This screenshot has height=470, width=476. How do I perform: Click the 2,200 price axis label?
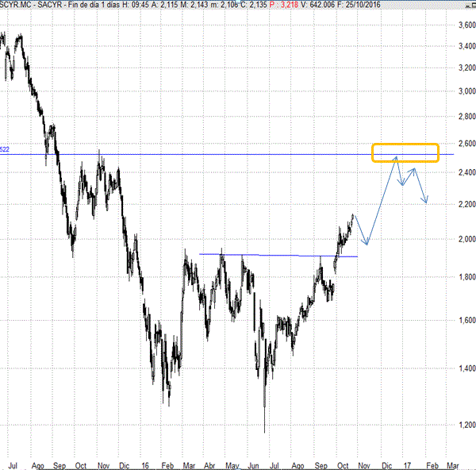click(467, 204)
